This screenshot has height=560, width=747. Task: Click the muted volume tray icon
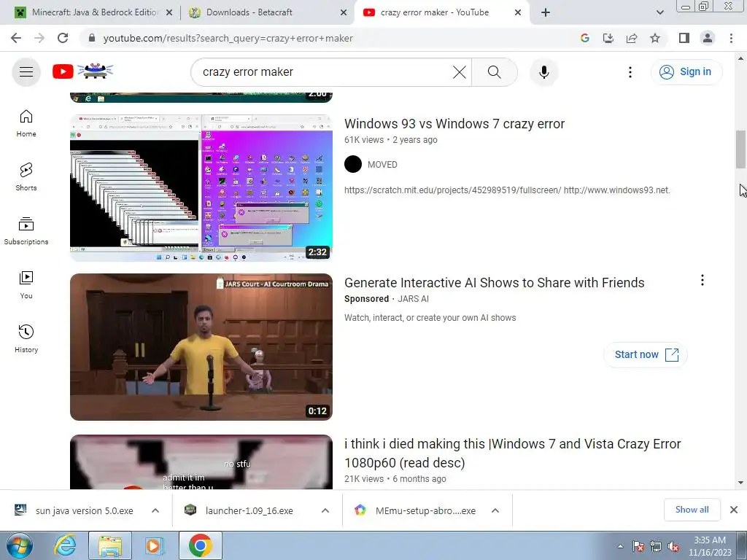pyautogui.click(x=673, y=547)
